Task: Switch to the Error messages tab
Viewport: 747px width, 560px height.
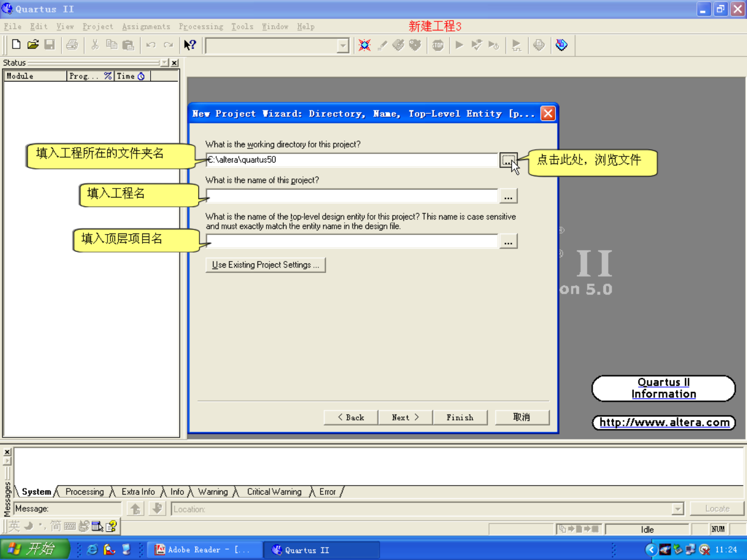Action: tap(327, 492)
